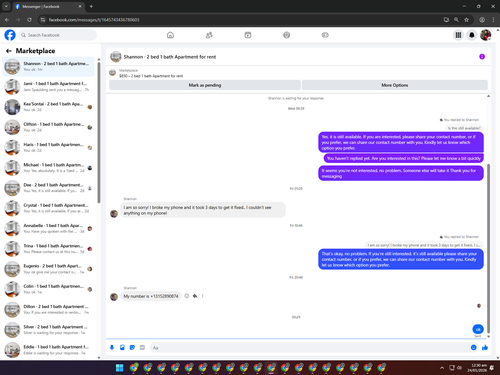Click the Search Facebook field
The image size is (500, 375).
[57, 35]
